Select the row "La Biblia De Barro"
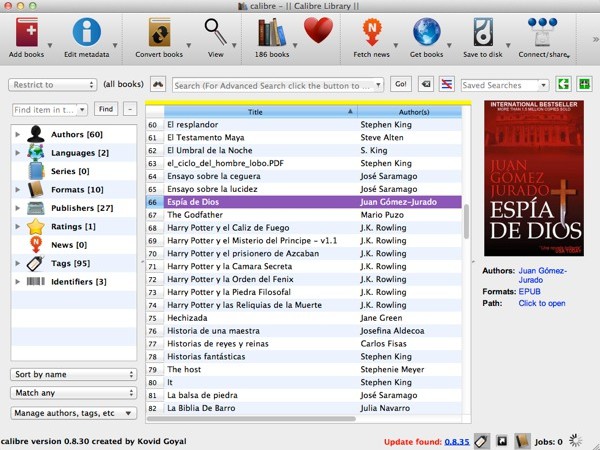This screenshot has width=600, height=450. [x=304, y=408]
